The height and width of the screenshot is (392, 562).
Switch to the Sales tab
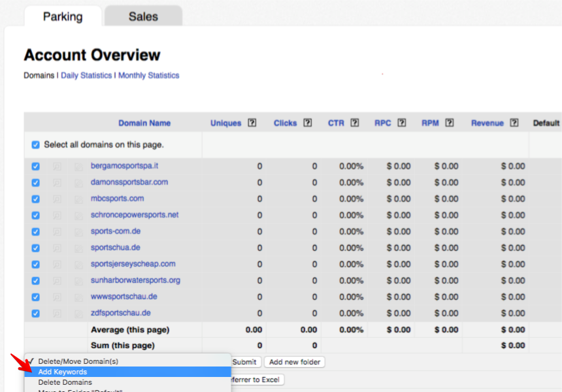click(x=143, y=16)
